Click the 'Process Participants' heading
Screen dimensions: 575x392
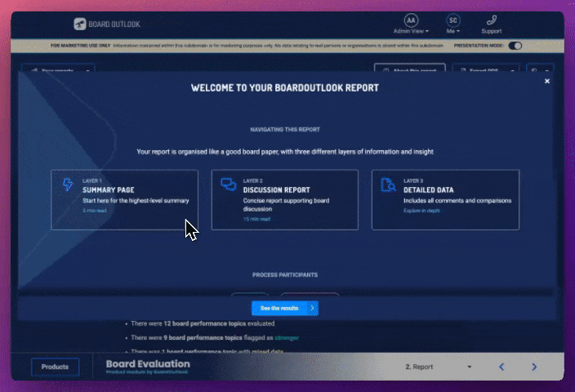click(x=285, y=274)
